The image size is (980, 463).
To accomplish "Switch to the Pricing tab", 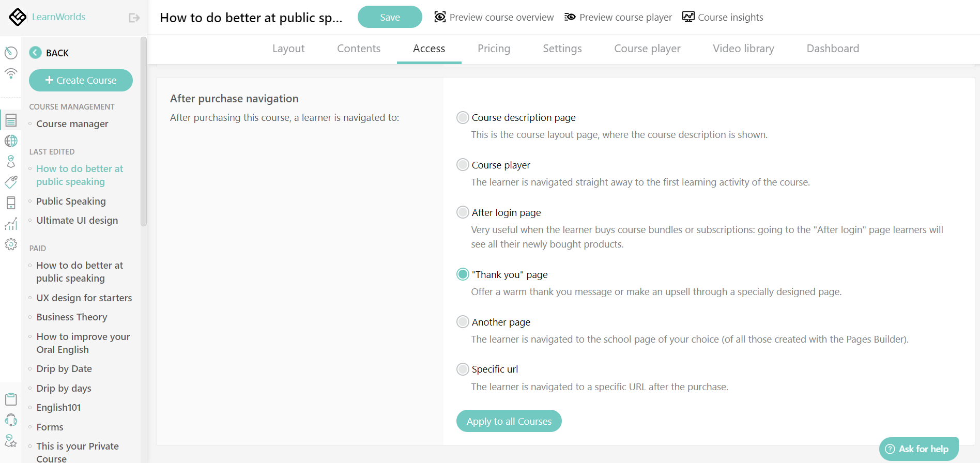I will [x=494, y=49].
